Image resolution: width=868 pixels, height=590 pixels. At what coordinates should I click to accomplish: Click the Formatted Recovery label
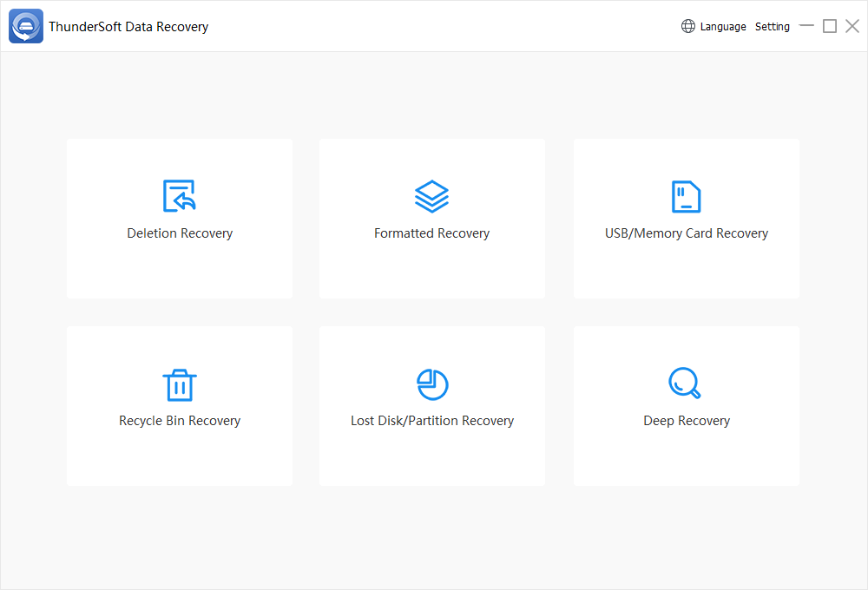click(431, 233)
